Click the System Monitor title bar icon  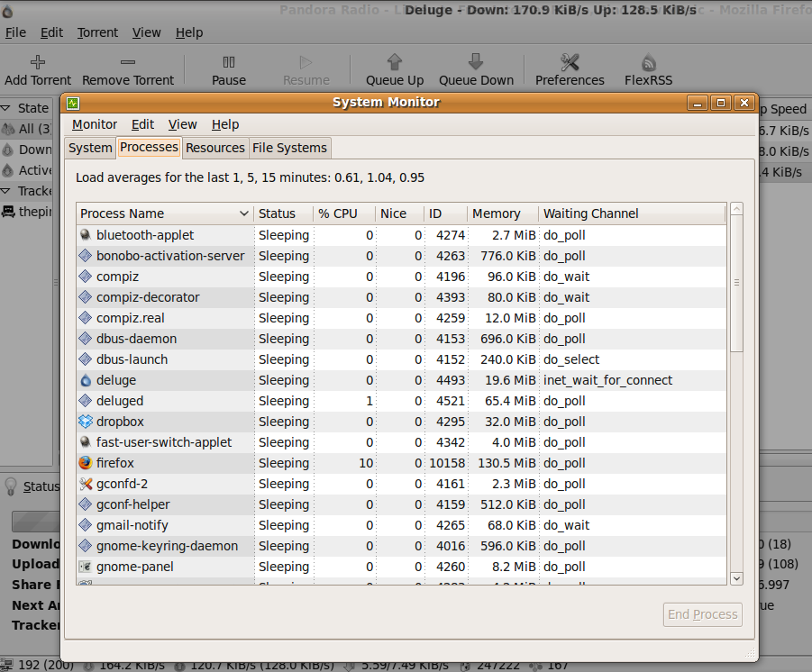click(72, 103)
